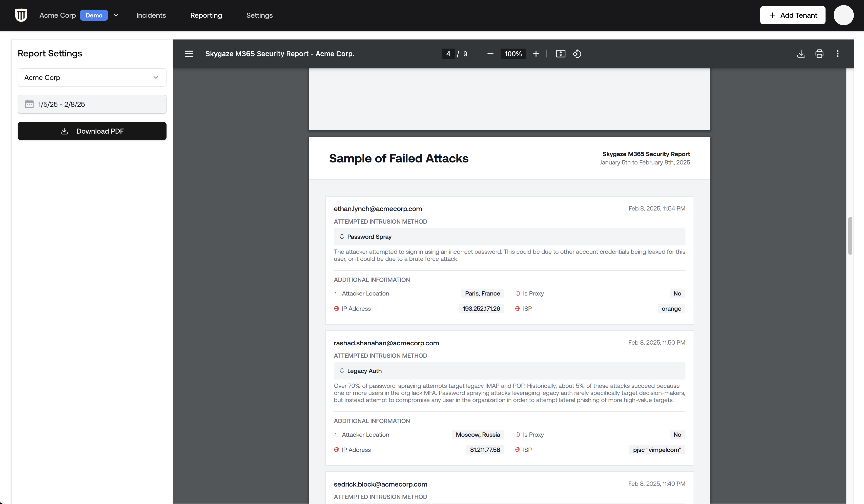Open PDF viewer more actions menu
The image size is (864, 504).
coord(838,54)
